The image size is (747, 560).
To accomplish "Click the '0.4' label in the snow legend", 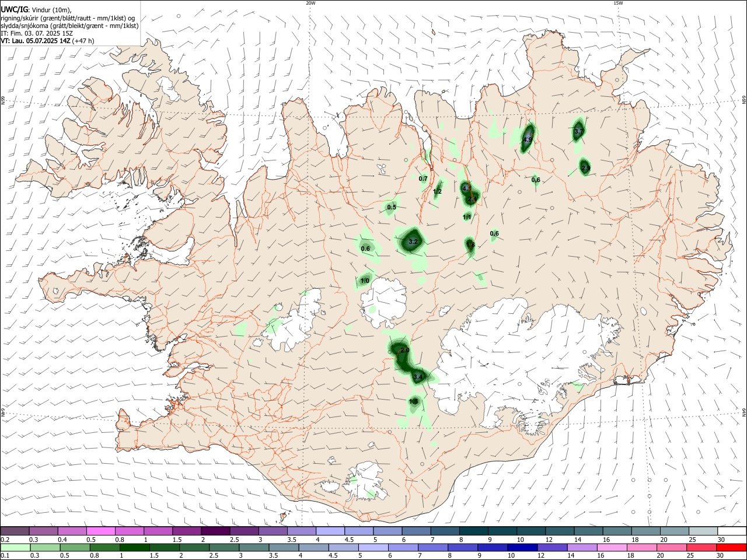I will click(x=62, y=540).
